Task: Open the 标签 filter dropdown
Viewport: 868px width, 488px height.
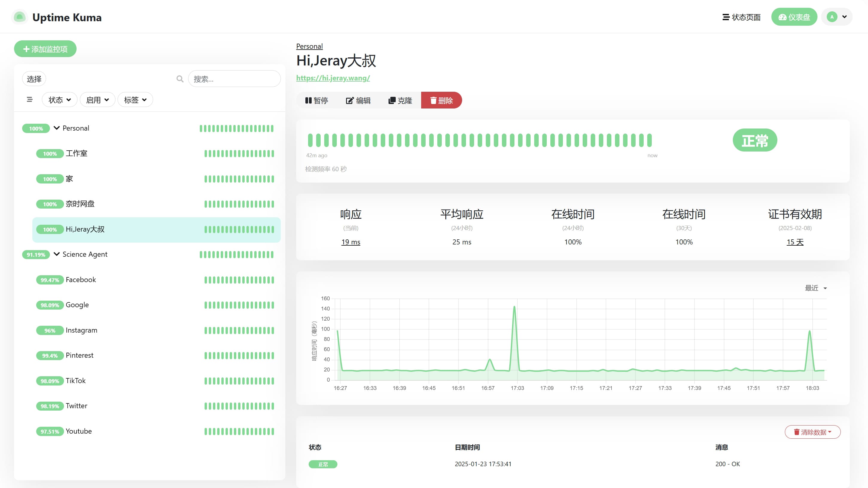Action: [135, 100]
